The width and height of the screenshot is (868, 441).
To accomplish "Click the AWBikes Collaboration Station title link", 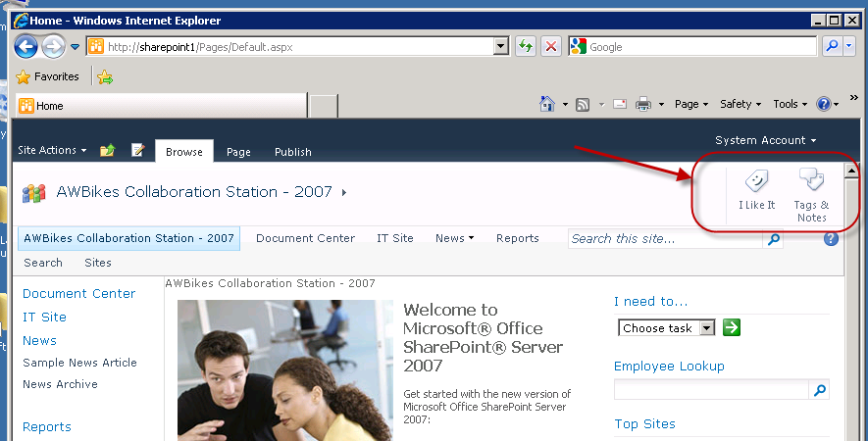I will click(x=194, y=192).
